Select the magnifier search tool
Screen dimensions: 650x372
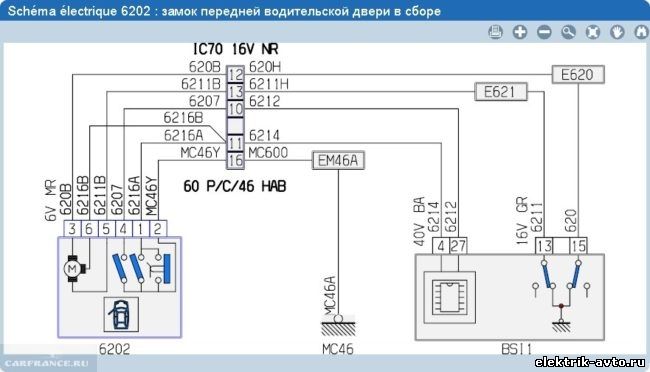click(x=568, y=32)
